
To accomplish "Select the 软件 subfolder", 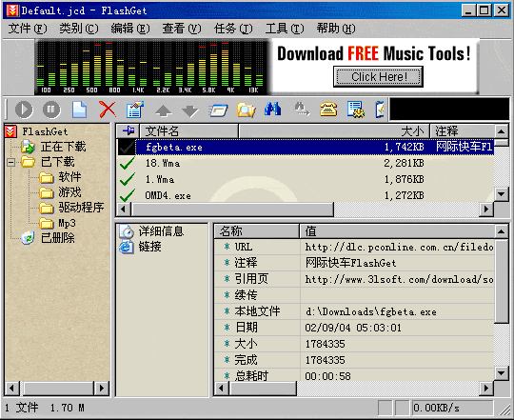I will [69, 177].
